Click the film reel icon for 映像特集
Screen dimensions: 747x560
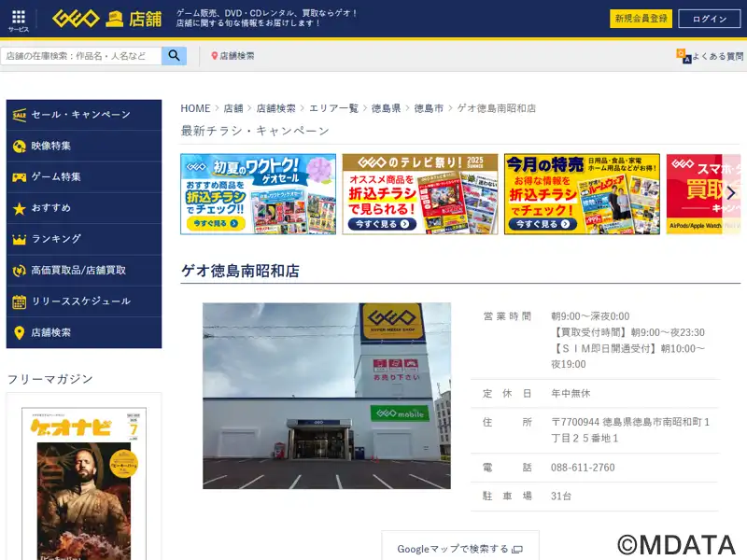19,147
